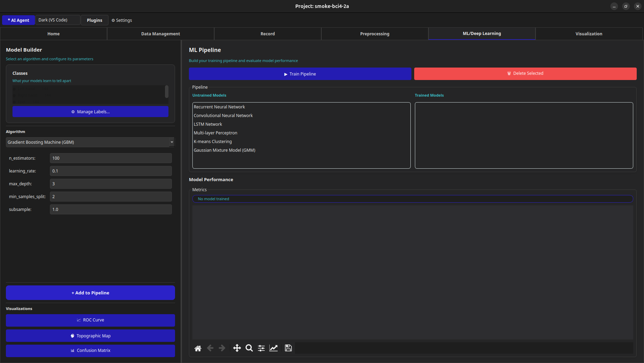Activate the pan/move plot tool
Image resolution: width=644 pixels, height=363 pixels.
pyautogui.click(x=237, y=348)
